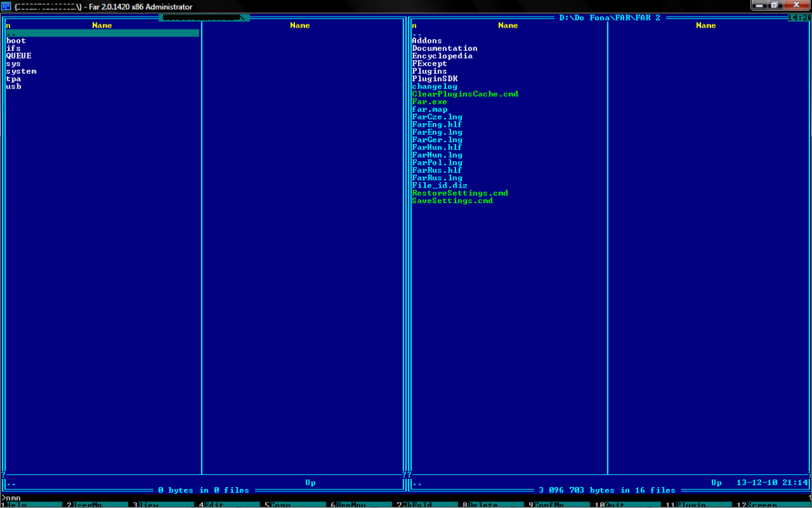
Task: Select FarCze.lng language file
Action: point(437,117)
